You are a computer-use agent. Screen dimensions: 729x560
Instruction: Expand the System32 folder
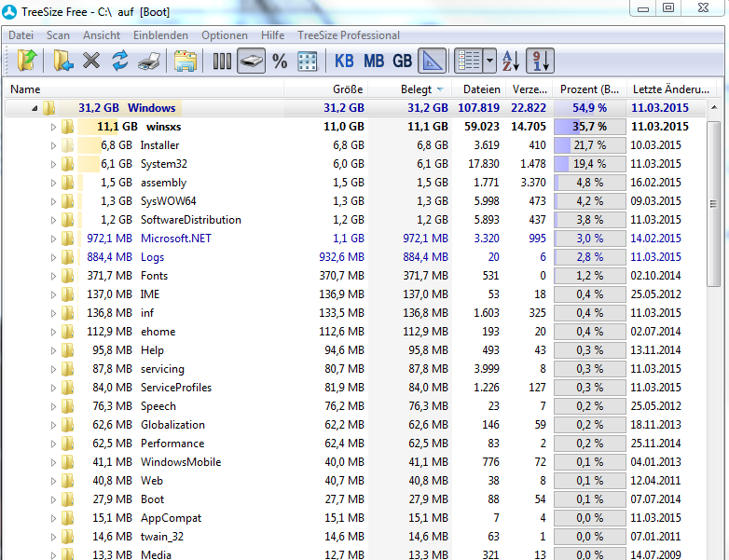click(x=53, y=164)
